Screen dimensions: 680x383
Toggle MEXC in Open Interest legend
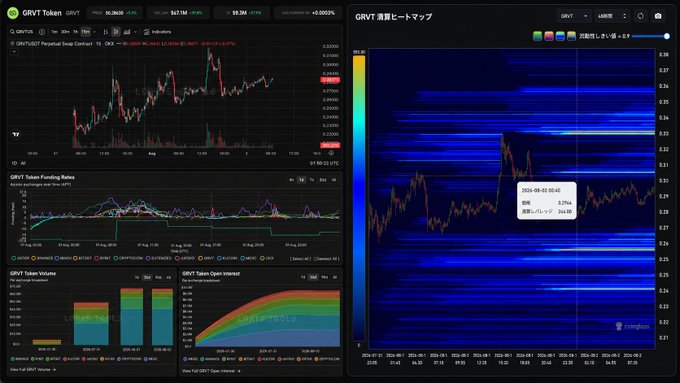(190, 359)
